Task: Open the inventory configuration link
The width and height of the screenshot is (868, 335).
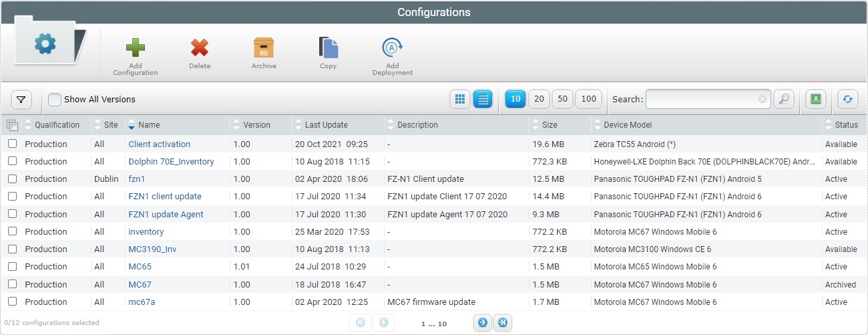Action: [146, 231]
